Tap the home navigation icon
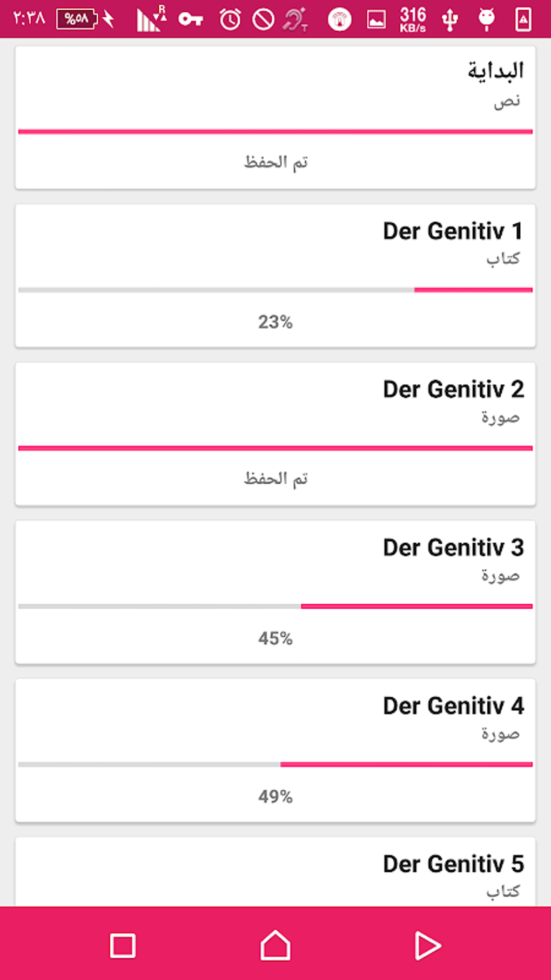 (x=275, y=945)
